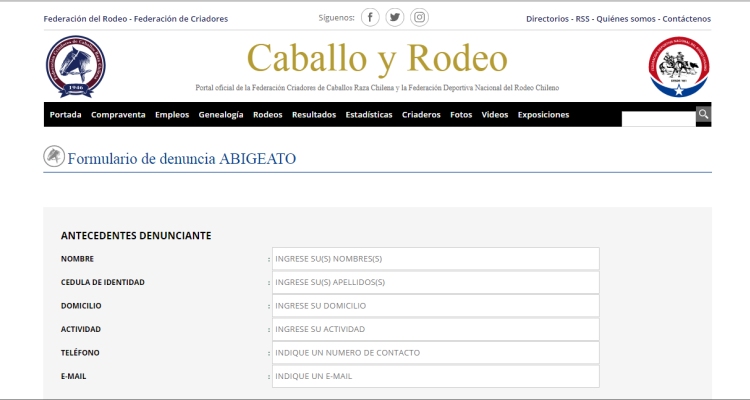Open the Fotos section

click(461, 115)
